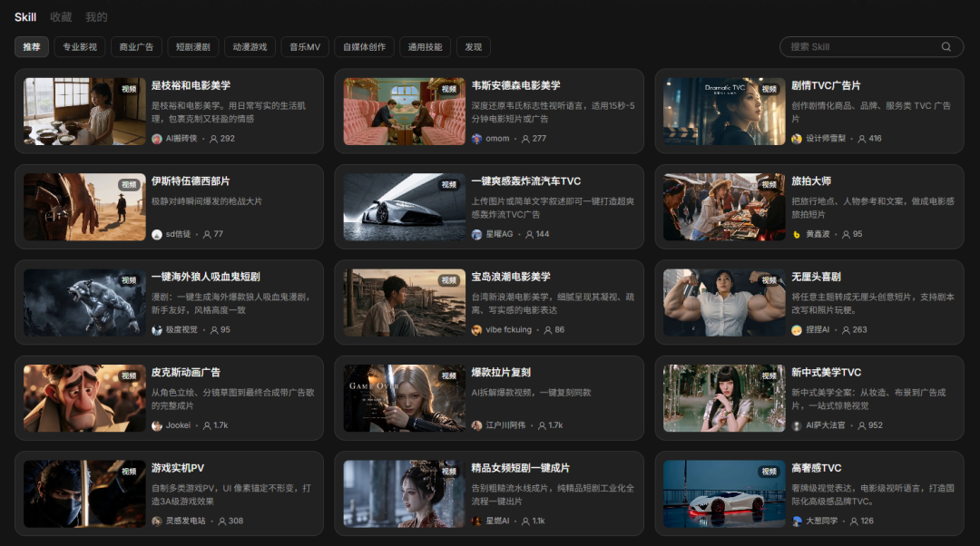
Task: Select the 自媒体创作 category filter
Action: click(365, 47)
